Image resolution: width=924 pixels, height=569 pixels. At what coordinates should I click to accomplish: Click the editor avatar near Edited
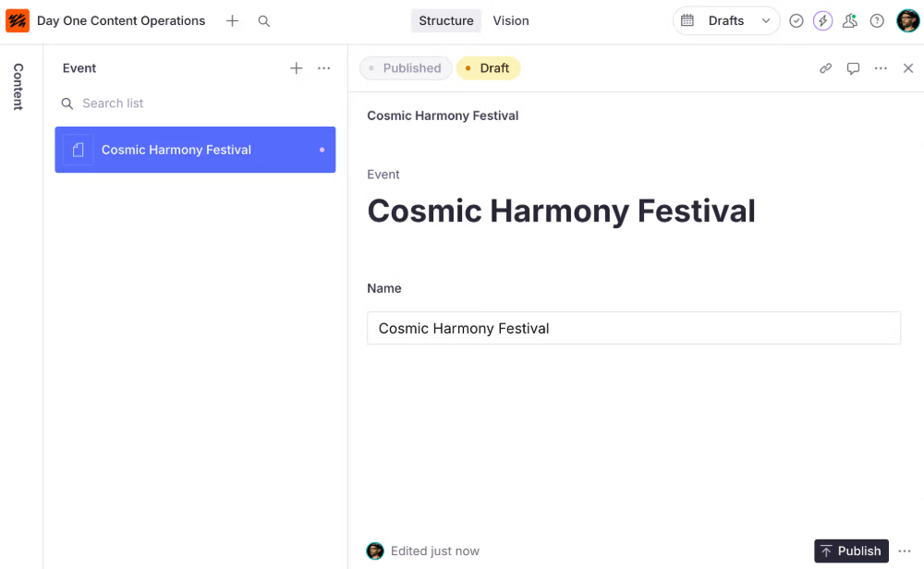[375, 551]
